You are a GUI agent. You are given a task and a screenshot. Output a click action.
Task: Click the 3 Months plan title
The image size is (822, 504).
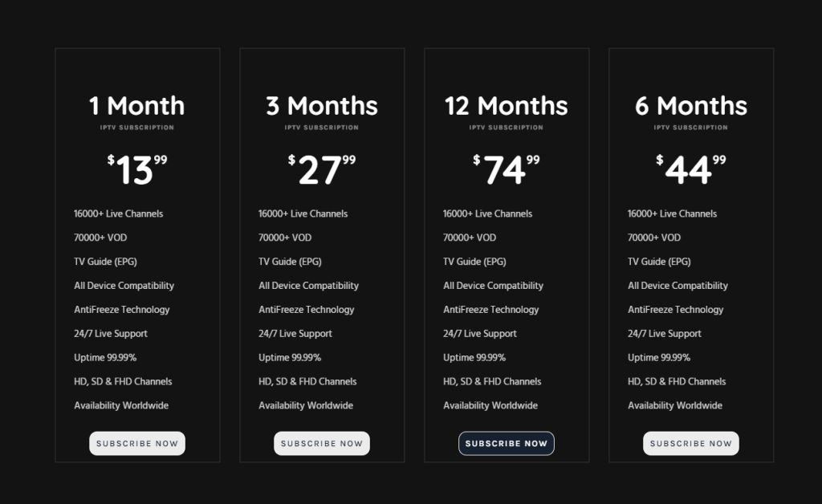point(322,106)
